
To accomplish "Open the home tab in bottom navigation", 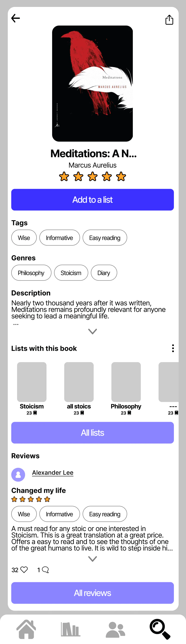I will click(26, 629).
